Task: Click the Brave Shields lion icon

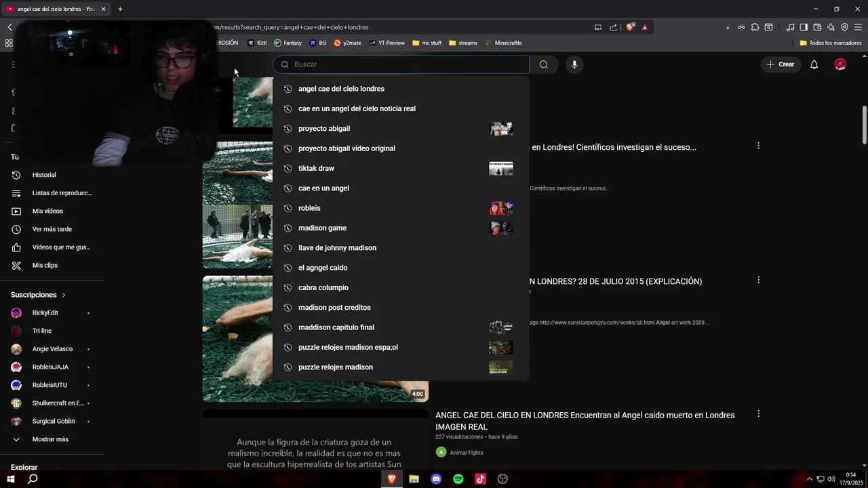Action: (x=630, y=27)
